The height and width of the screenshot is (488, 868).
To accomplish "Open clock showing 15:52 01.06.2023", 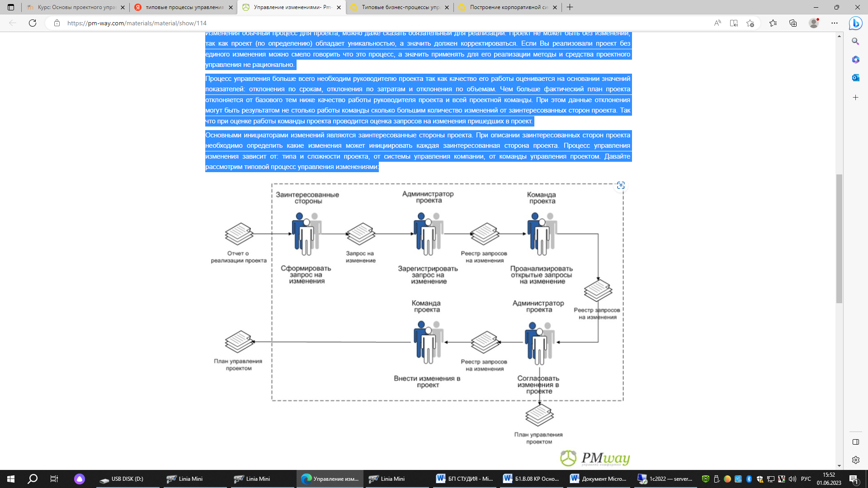I will click(x=829, y=479).
